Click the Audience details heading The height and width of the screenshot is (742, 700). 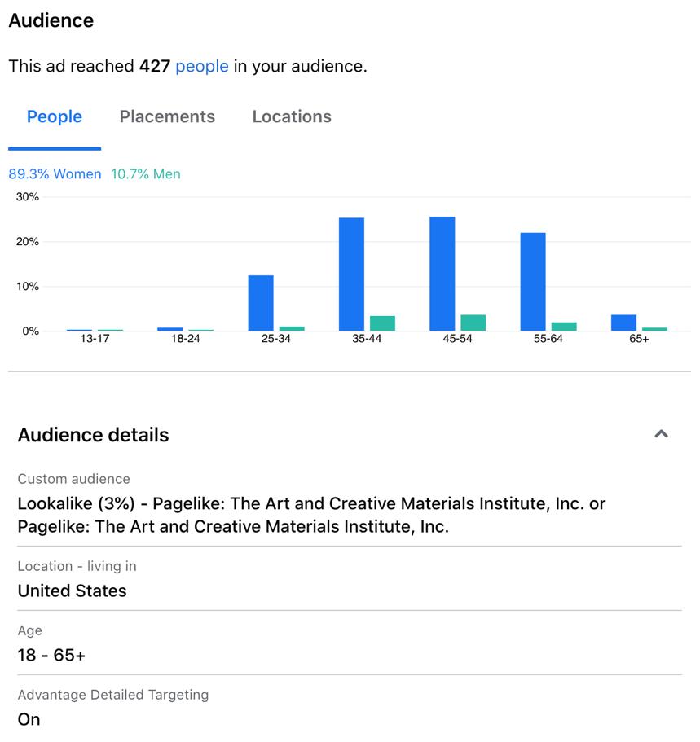[x=93, y=435]
